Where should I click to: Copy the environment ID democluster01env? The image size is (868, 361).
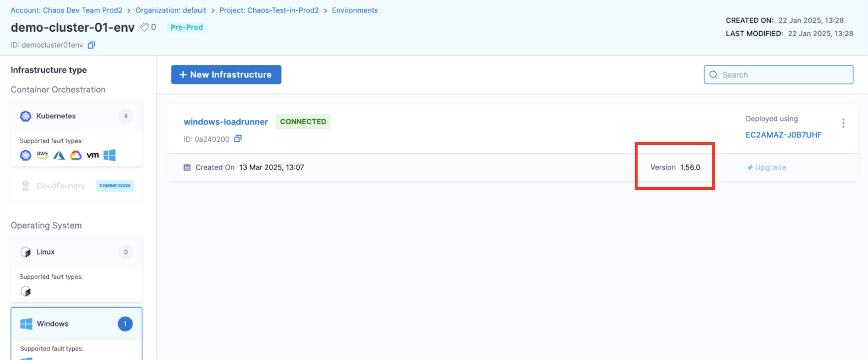coord(91,45)
